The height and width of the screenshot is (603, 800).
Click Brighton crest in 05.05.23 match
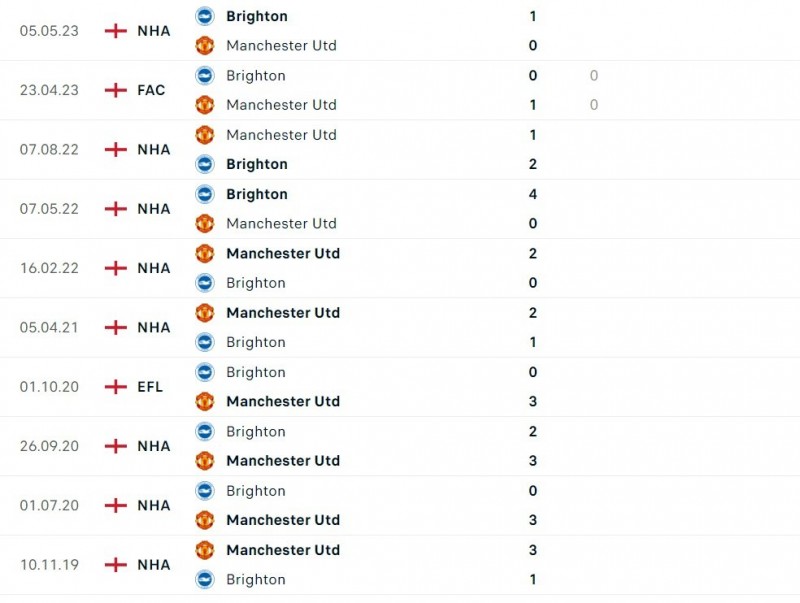click(x=205, y=16)
